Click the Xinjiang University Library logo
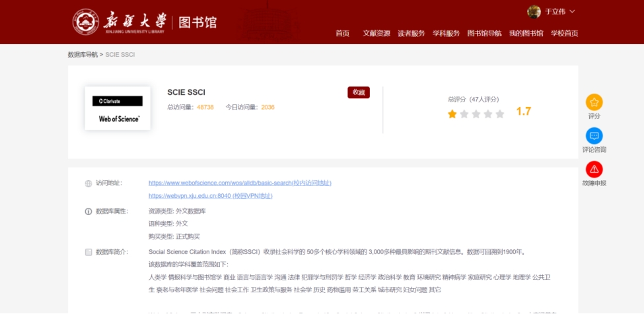 [x=145, y=22]
